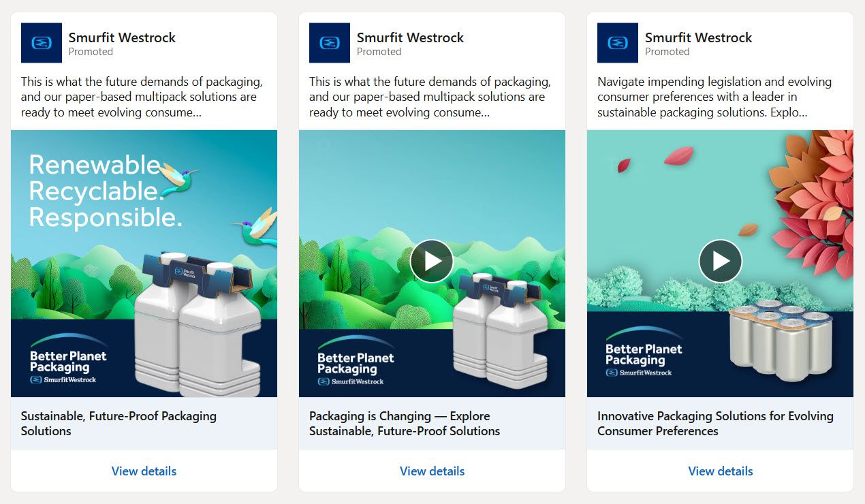Open headline Sustainable, Future-Proof Packaging Solutions
The height and width of the screenshot is (504, 865).
pyautogui.click(x=119, y=423)
